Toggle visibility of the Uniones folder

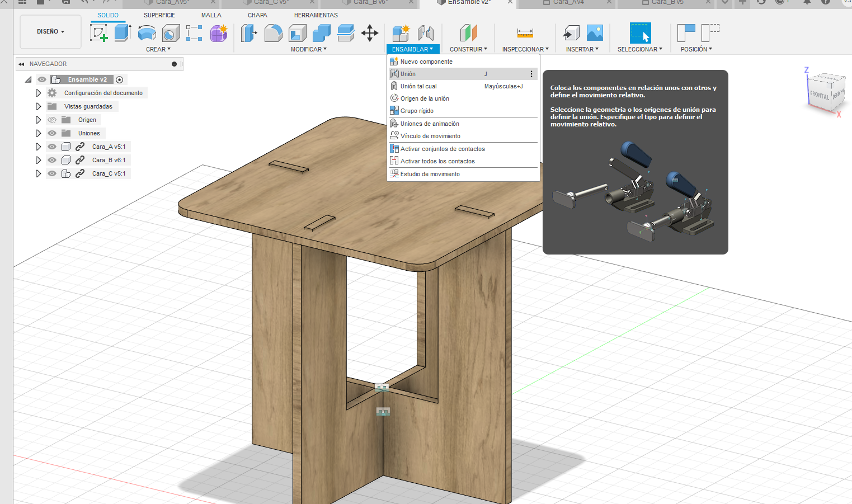[x=52, y=133]
